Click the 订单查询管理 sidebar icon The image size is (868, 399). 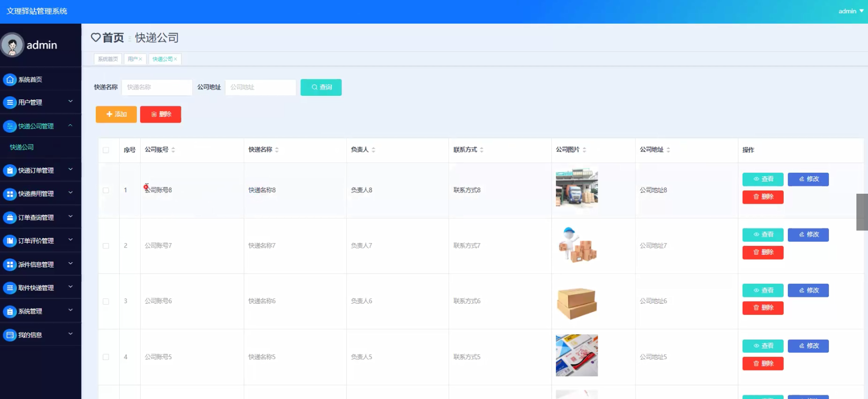(x=9, y=217)
